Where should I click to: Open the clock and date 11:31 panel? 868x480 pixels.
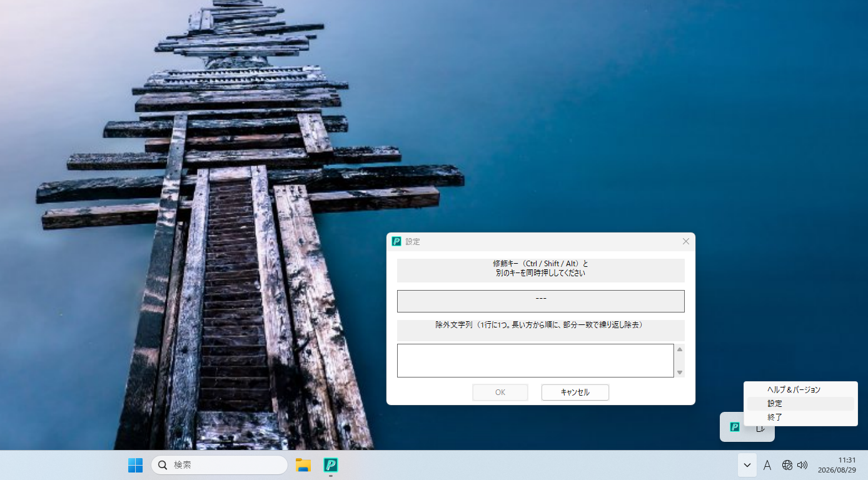click(837, 465)
